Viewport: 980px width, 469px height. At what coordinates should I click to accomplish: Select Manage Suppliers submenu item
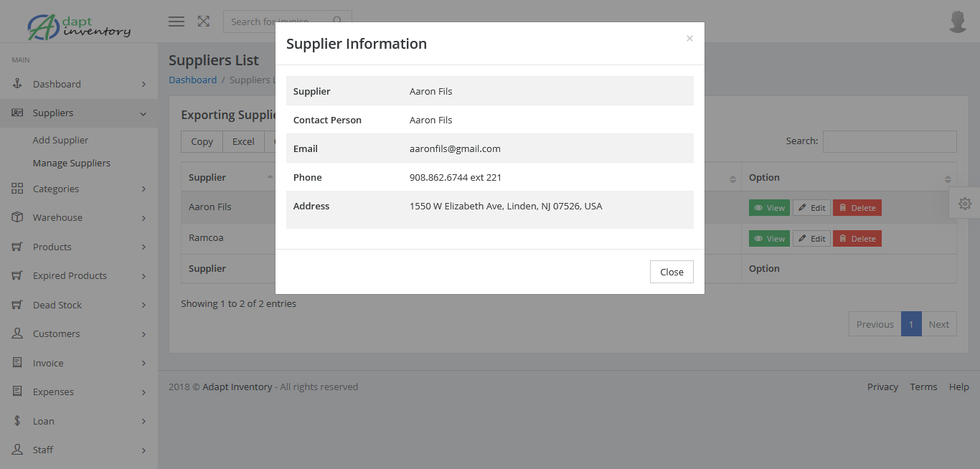(x=72, y=163)
